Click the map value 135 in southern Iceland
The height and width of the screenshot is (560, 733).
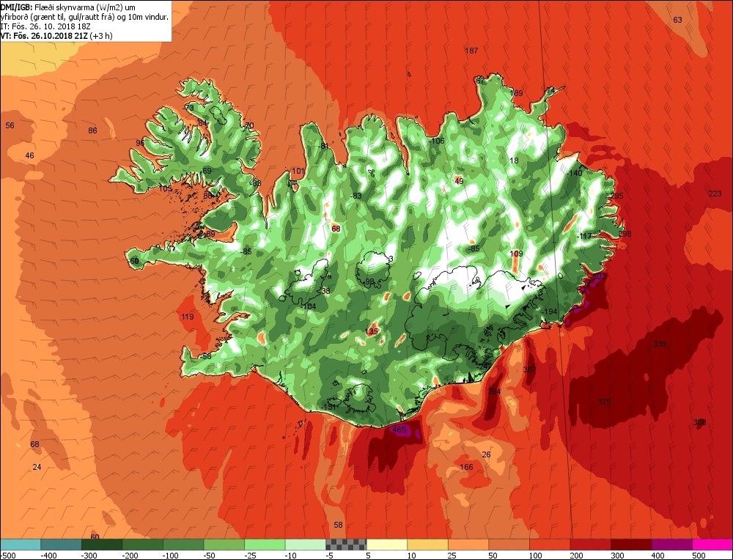point(371,331)
